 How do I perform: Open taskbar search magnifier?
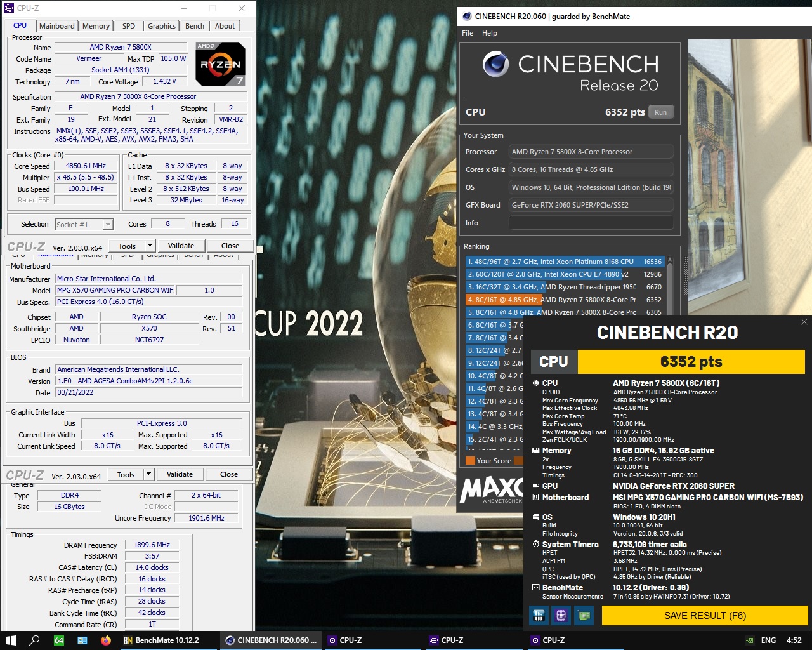coord(34,640)
